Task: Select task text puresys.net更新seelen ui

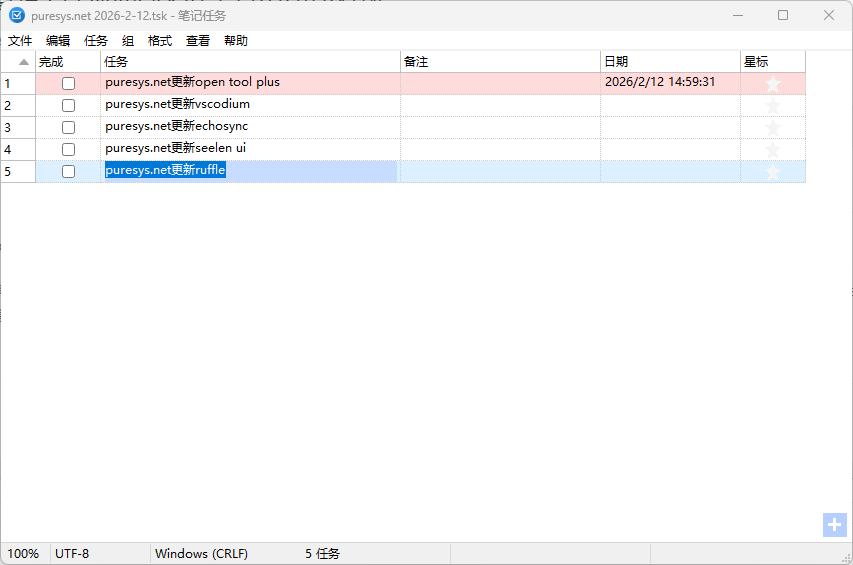Action: 176,148
